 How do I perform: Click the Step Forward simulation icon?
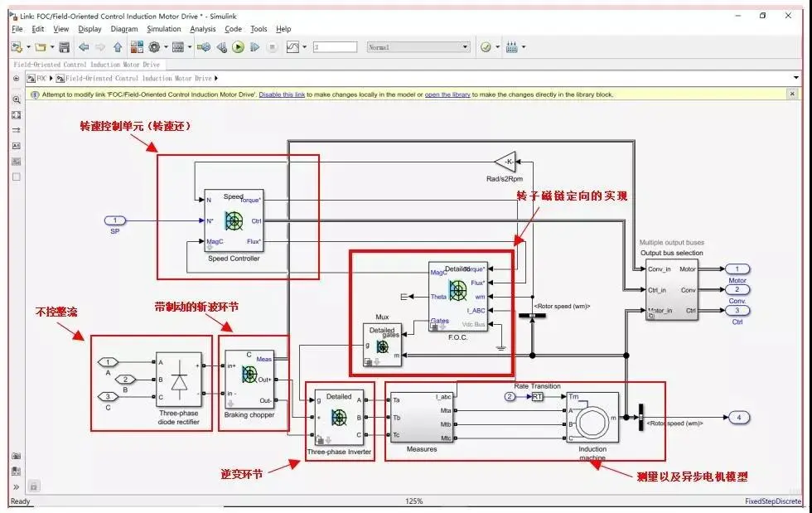pos(255,47)
